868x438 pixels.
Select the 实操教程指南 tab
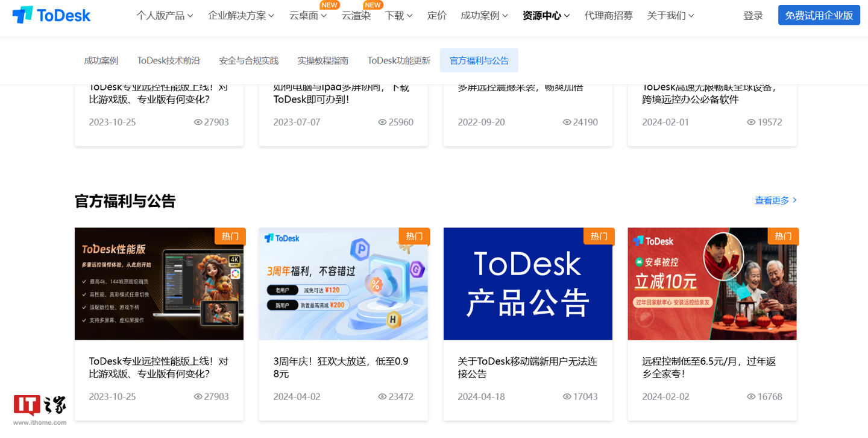tap(322, 60)
